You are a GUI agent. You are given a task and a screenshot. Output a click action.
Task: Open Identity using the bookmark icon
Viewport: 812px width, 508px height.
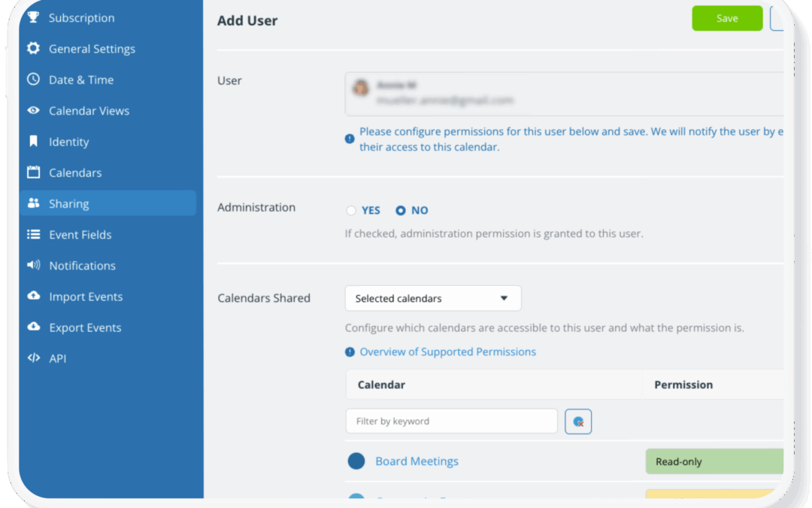coord(34,141)
